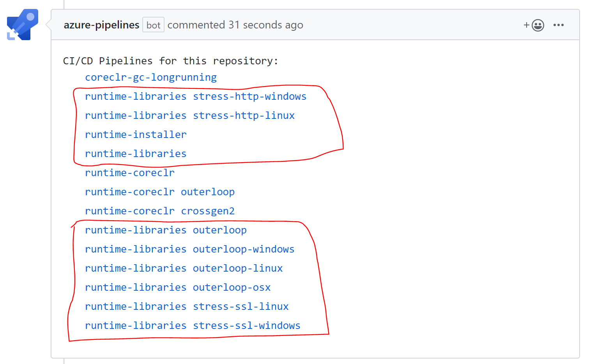This screenshot has width=589, height=364.
Task: Select 'CI/CD Pipelines for this repository:' text
Action: pyautogui.click(x=171, y=61)
